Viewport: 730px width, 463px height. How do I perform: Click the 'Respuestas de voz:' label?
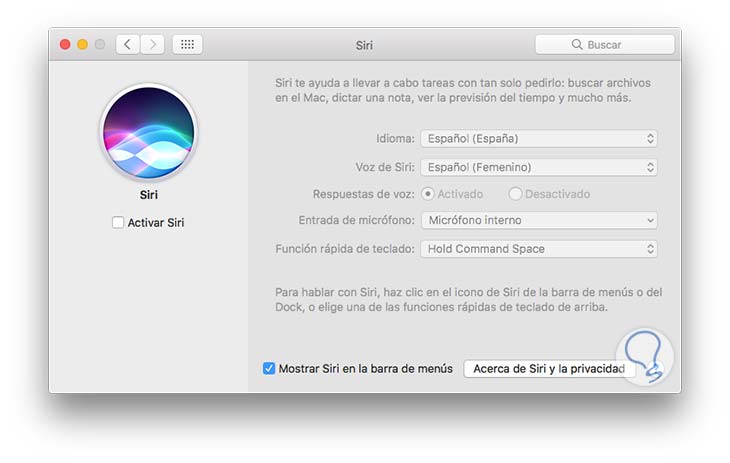pos(364,194)
